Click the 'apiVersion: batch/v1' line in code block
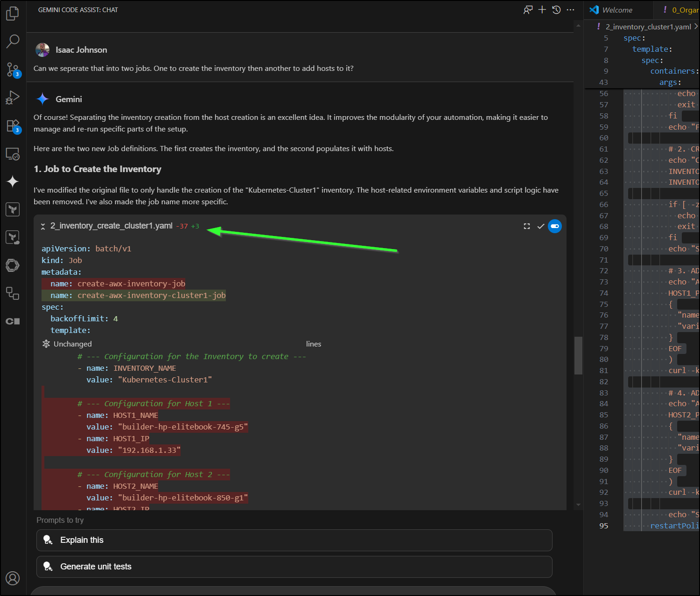 pos(86,249)
